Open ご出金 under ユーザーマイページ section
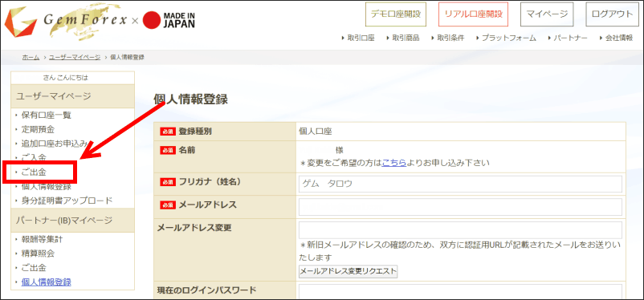This screenshot has height=300, width=644. click(34, 172)
